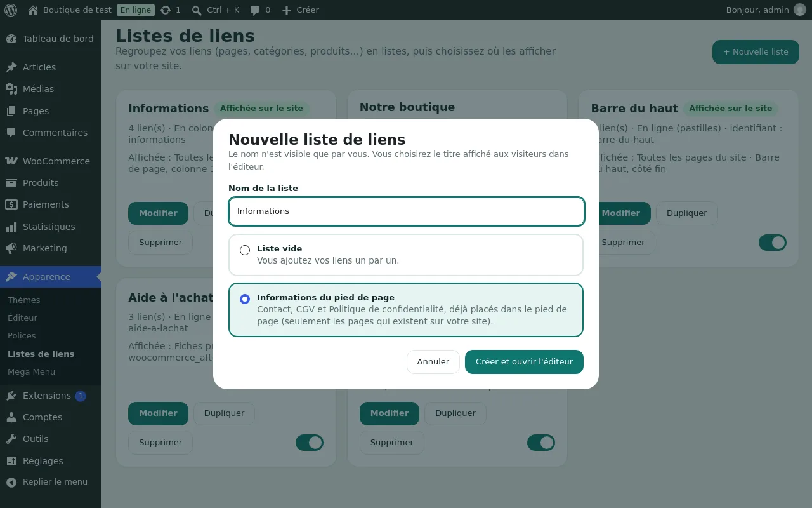This screenshot has height=508, width=812.
Task: Click the Médias icon in sidebar
Action: (x=11, y=89)
